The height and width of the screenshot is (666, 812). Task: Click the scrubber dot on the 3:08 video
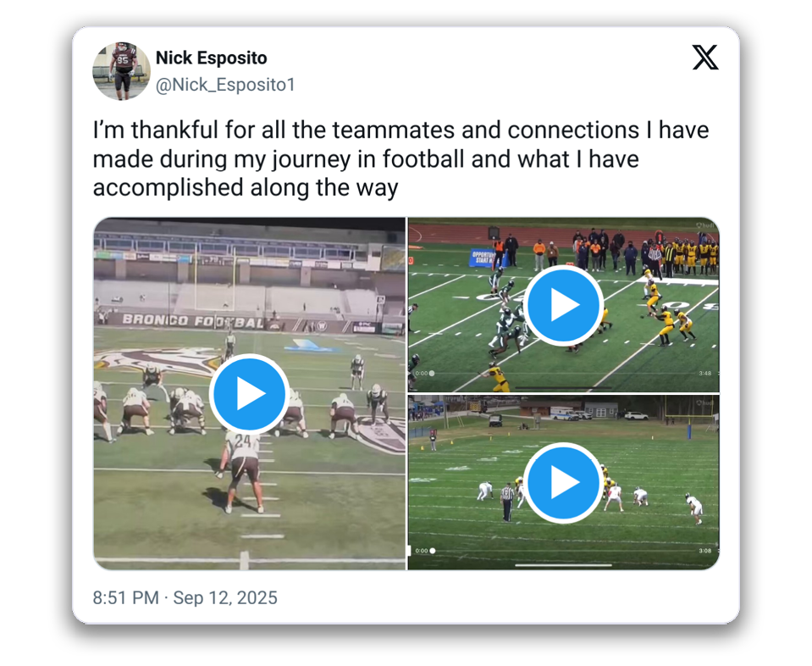433,551
